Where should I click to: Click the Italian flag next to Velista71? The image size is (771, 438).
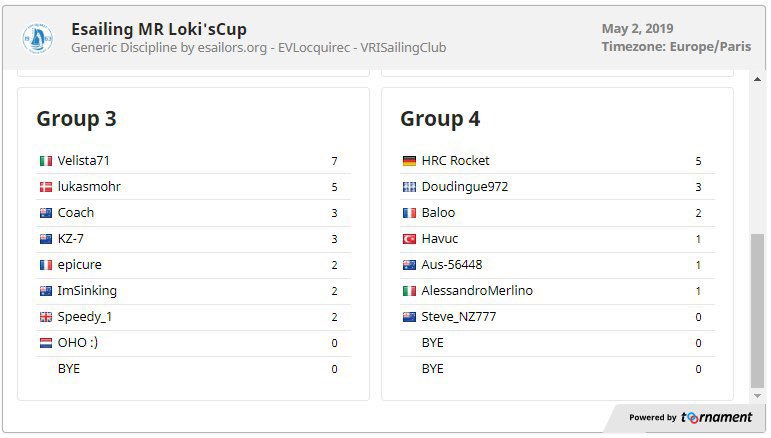(46, 161)
